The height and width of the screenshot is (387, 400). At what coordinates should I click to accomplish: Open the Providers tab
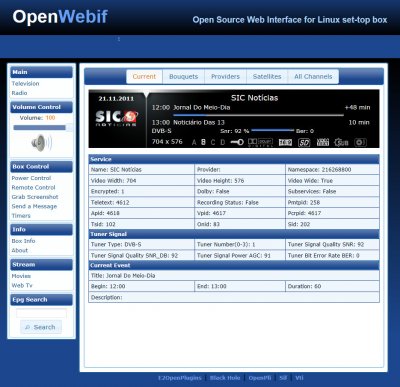[x=225, y=77]
